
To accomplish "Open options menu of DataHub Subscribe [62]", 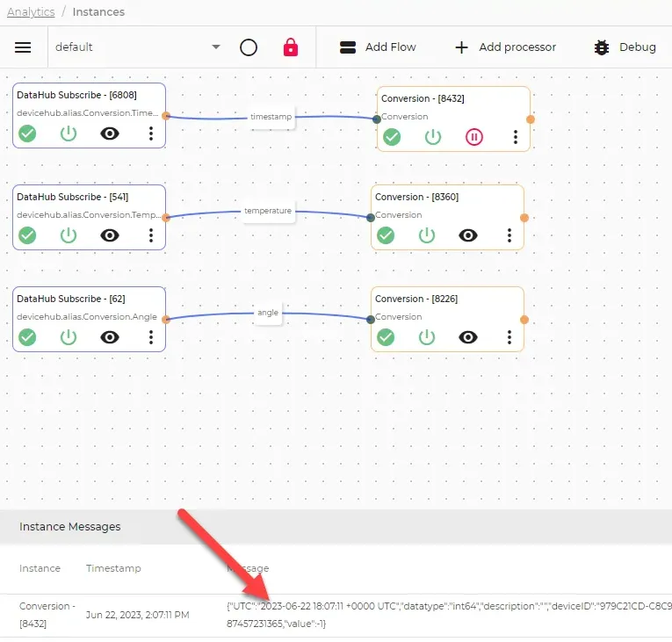I will (x=151, y=337).
